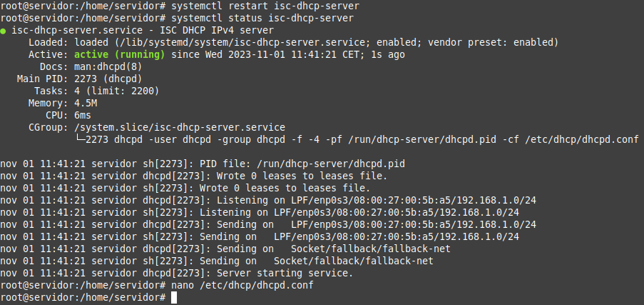Click the green 'active (running)' status text
Screen dimensions: 644x305
point(120,55)
